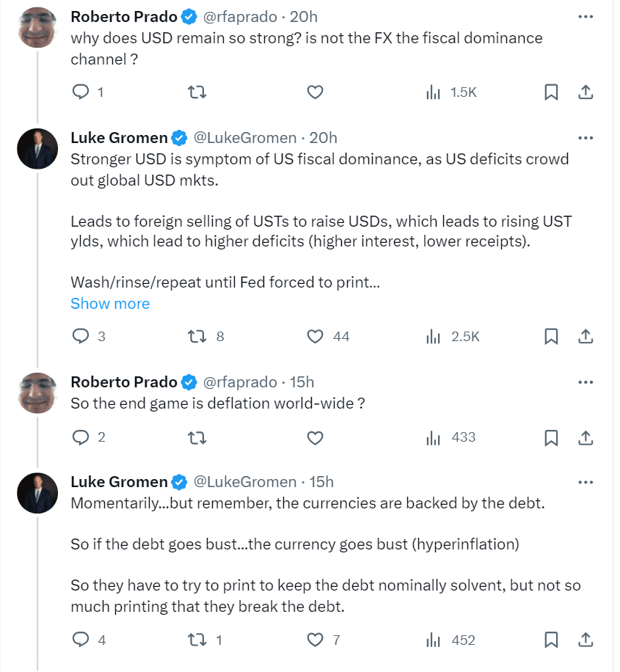Reply to Luke Gromen's tweet with 4 replies
This screenshot has width=620, height=672.
[81, 640]
